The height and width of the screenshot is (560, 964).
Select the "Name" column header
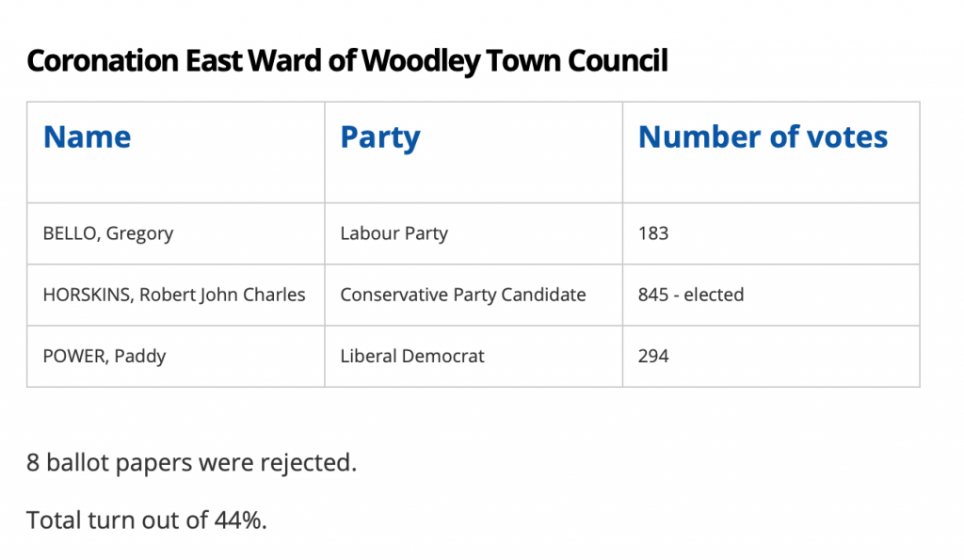pos(88,137)
